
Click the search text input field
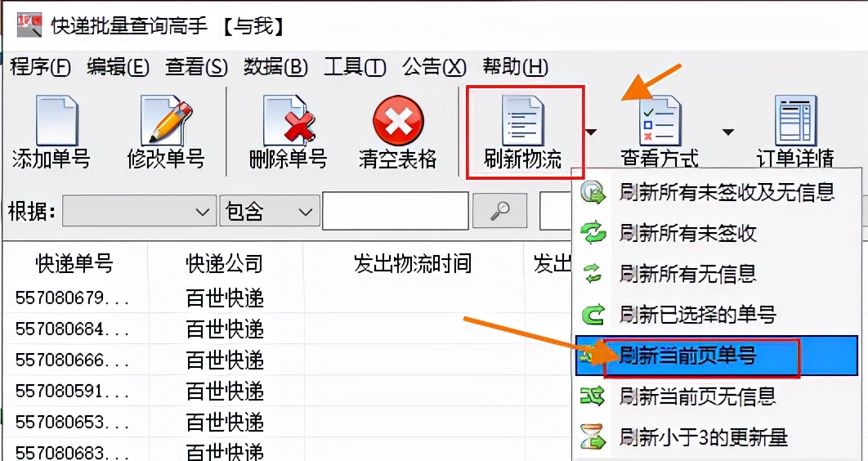click(396, 210)
